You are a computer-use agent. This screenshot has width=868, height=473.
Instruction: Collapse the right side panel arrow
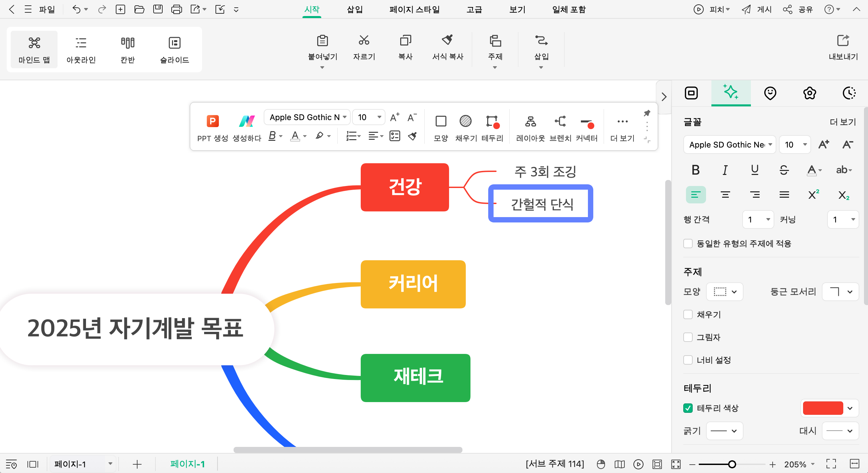pos(664,97)
